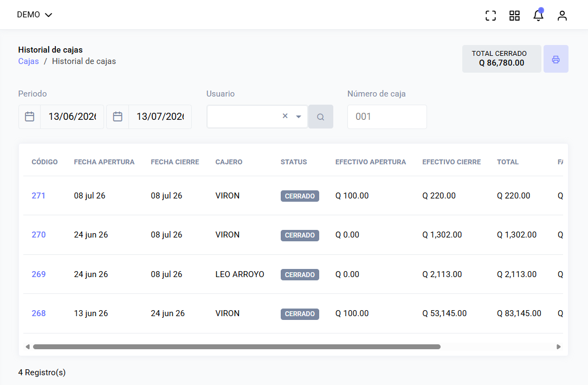The height and width of the screenshot is (385, 588).
Task: Sort by TOTAL column header
Action: (508, 162)
